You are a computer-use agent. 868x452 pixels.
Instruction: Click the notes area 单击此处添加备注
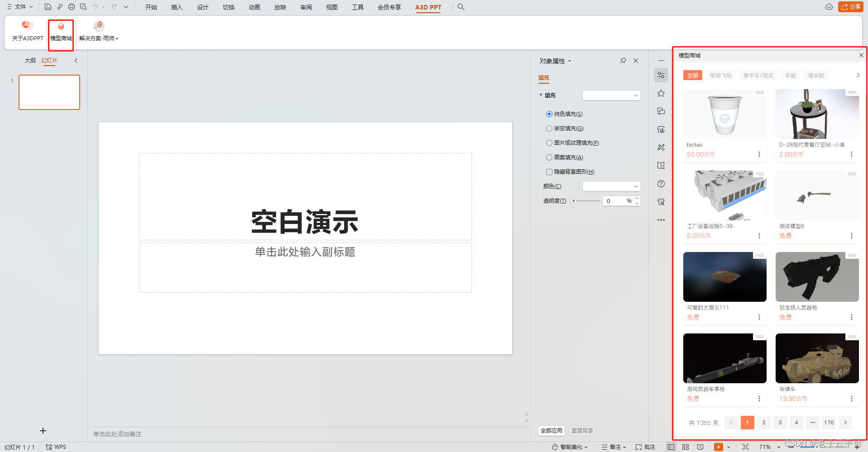[x=117, y=434]
